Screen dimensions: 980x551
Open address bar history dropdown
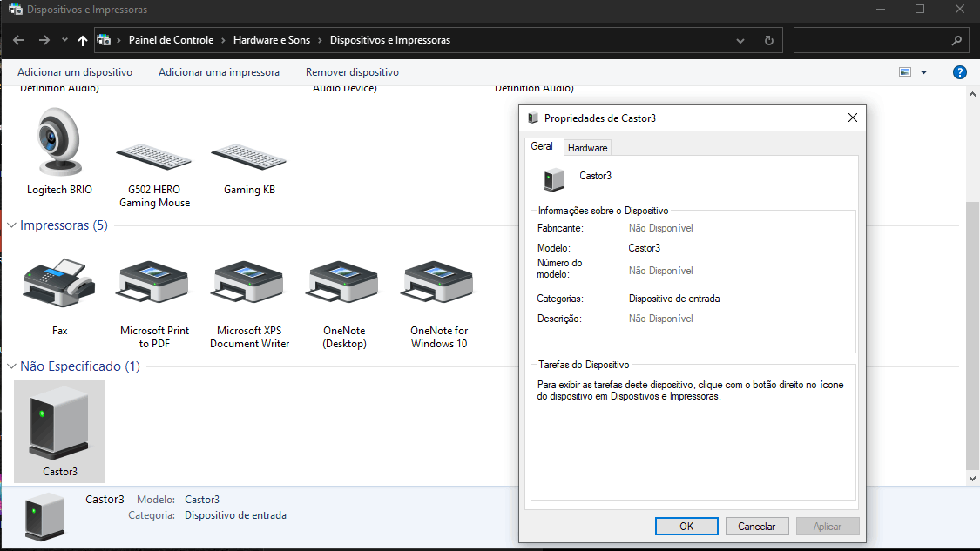point(740,40)
